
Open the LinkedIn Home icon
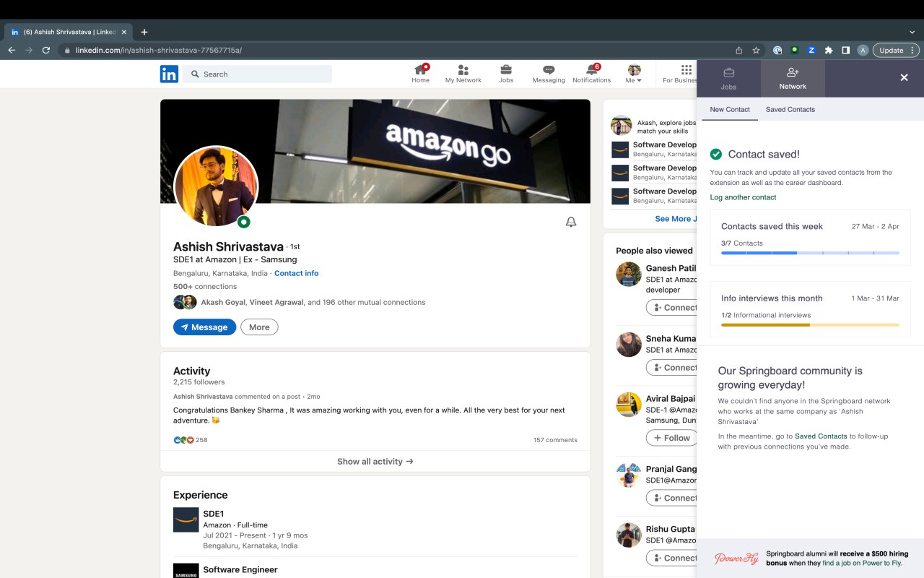click(421, 69)
